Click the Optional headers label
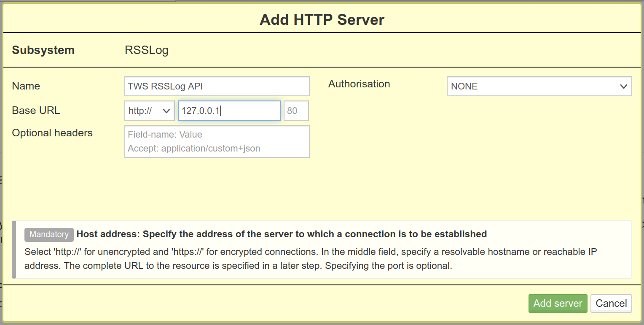This screenshot has height=325, width=644. click(x=52, y=133)
